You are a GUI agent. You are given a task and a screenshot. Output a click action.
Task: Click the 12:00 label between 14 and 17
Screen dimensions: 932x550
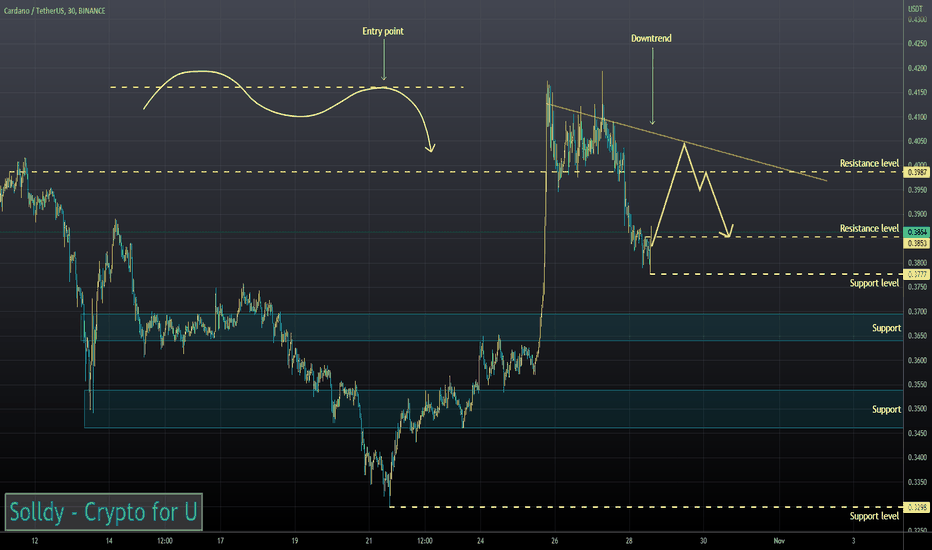click(x=165, y=541)
